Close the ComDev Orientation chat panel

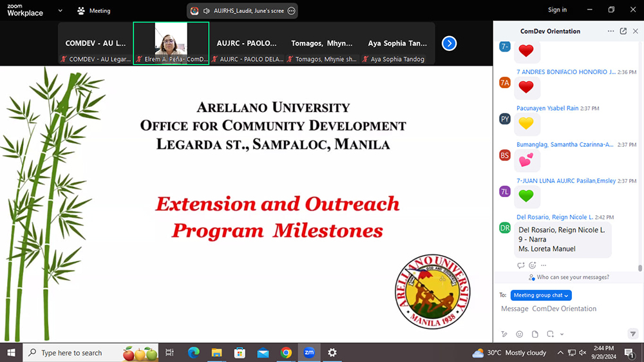click(636, 31)
